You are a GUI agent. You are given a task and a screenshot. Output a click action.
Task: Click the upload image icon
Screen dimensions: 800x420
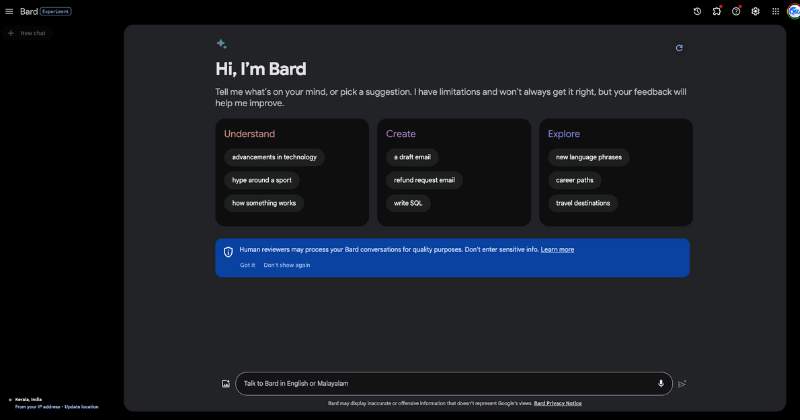point(226,384)
